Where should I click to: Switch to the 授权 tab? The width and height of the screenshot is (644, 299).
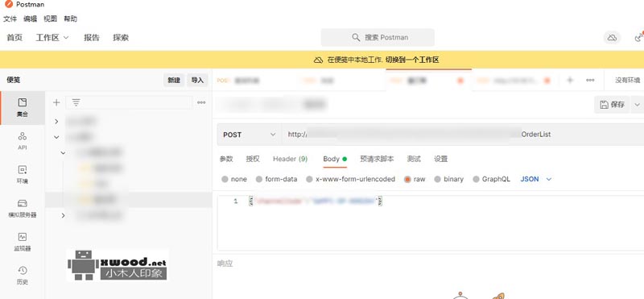pyautogui.click(x=253, y=159)
